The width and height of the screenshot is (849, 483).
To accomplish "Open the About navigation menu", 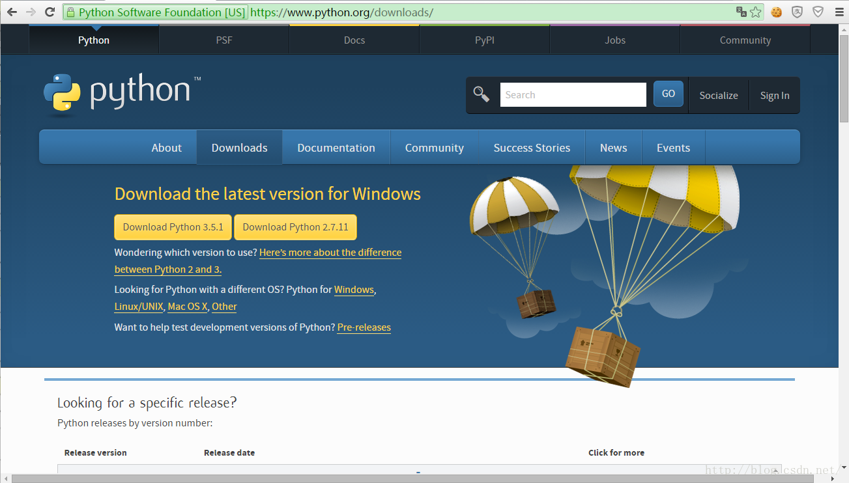I will pos(166,148).
